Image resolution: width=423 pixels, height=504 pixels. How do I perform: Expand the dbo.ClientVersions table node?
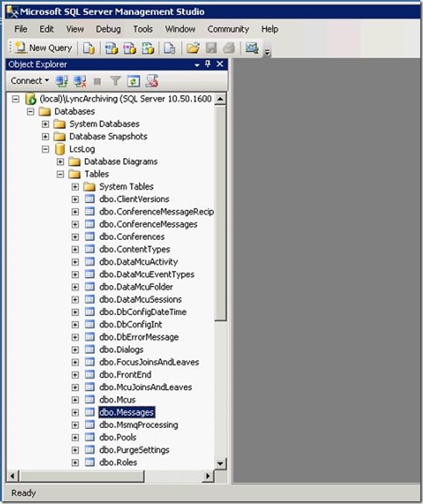point(75,199)
